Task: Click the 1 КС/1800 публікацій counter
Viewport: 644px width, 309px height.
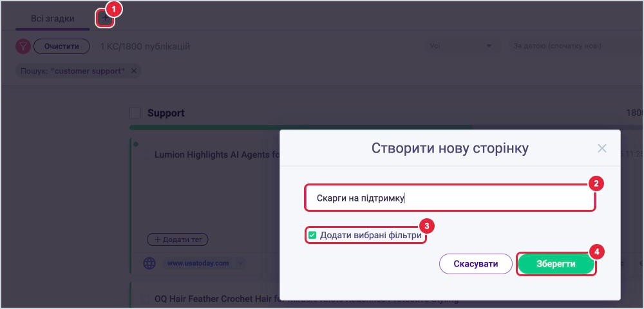Action: point(145,46)
